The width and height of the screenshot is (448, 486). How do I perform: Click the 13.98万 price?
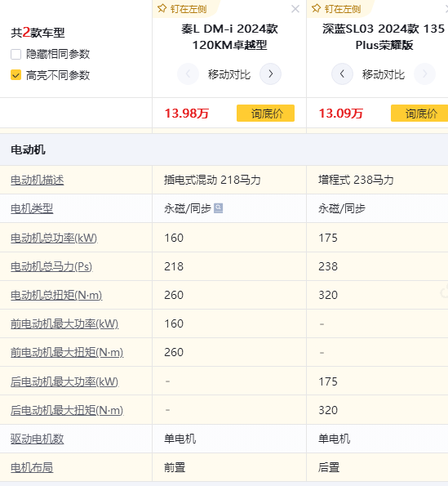186,114
